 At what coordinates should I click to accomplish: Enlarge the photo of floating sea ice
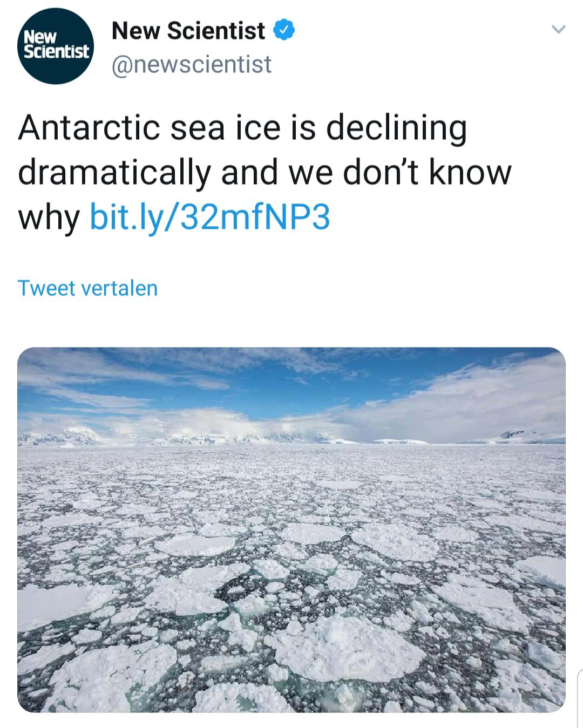291,529
